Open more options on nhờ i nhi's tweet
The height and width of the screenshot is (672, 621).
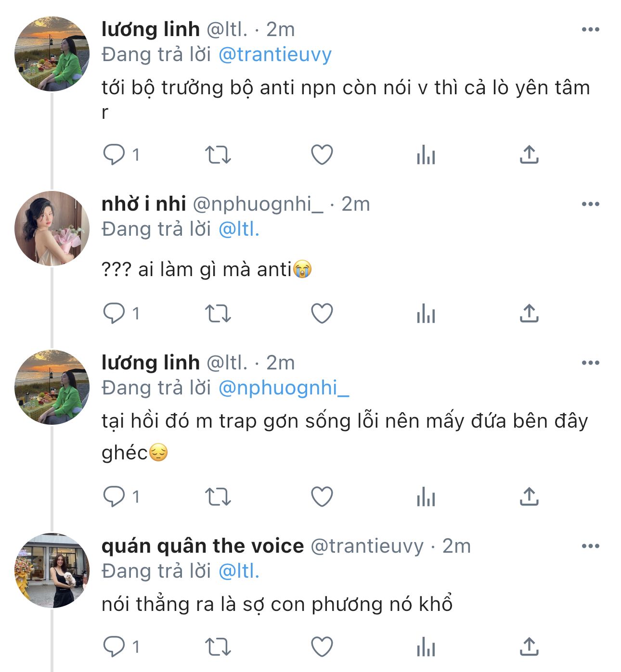[x=590, y=204]
